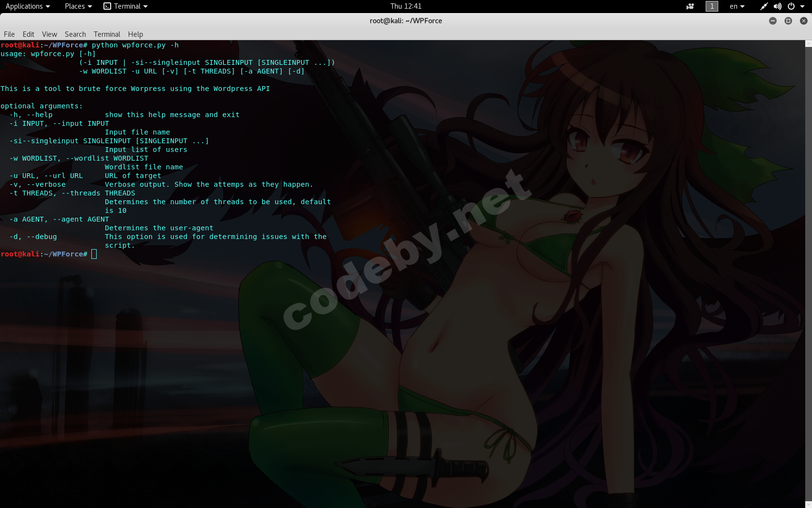Click the volume speaker icon

pos(777,6)
